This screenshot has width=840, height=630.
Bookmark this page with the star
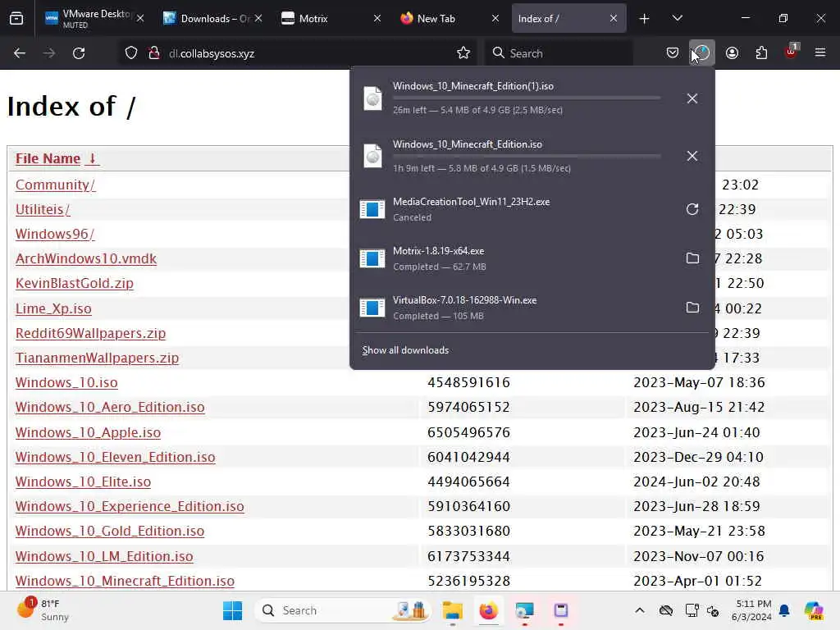pos(463,53)
